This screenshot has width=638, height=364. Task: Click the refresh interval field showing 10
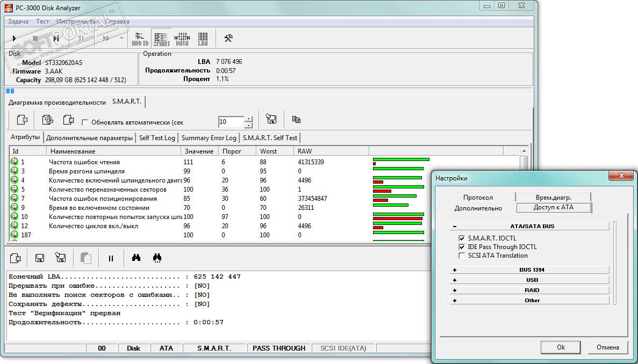(231, 122)
